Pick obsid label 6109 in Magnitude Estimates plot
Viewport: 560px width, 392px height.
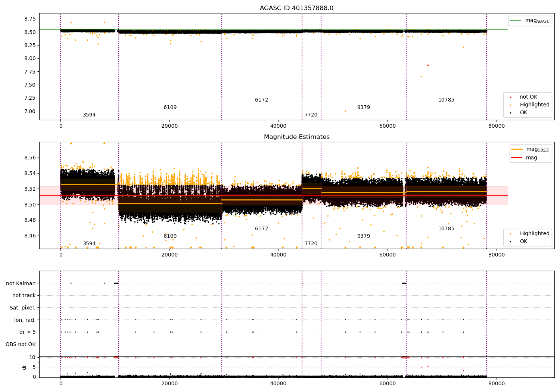tap(170, 236)
